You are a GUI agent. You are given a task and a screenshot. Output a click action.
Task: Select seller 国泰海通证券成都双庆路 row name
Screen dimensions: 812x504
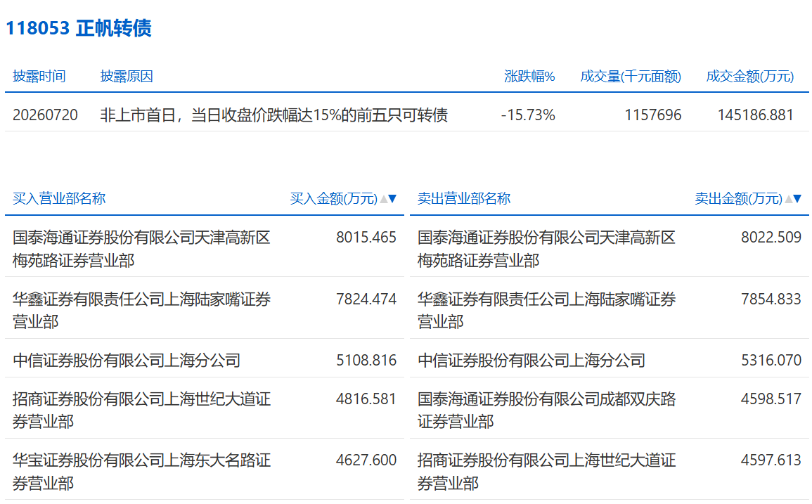(x=546, y=411)
